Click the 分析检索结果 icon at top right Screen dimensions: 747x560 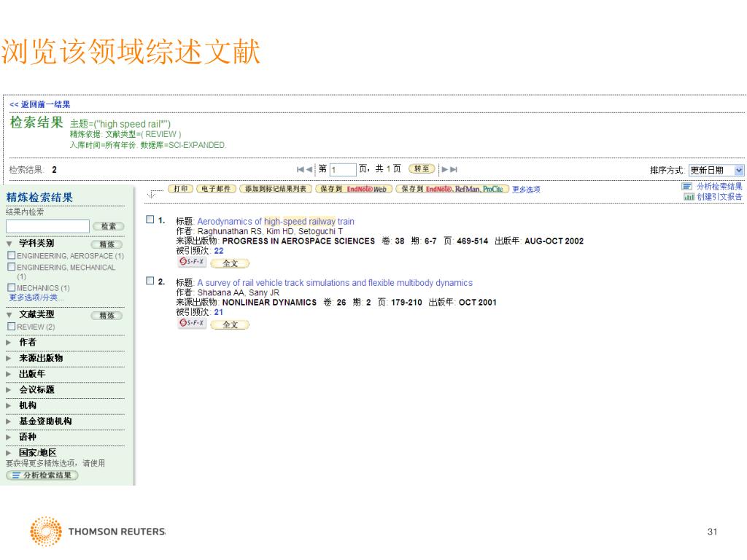click(x=687, y=187)
